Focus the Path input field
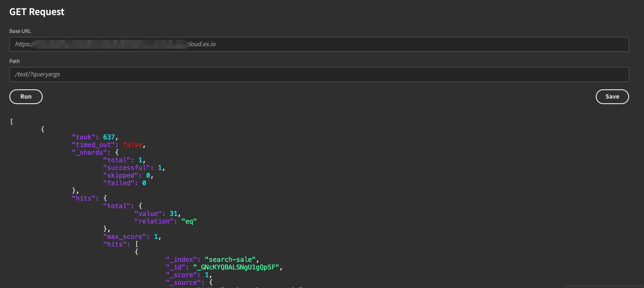This screenshot has height=288, width=644. point(319,74)
